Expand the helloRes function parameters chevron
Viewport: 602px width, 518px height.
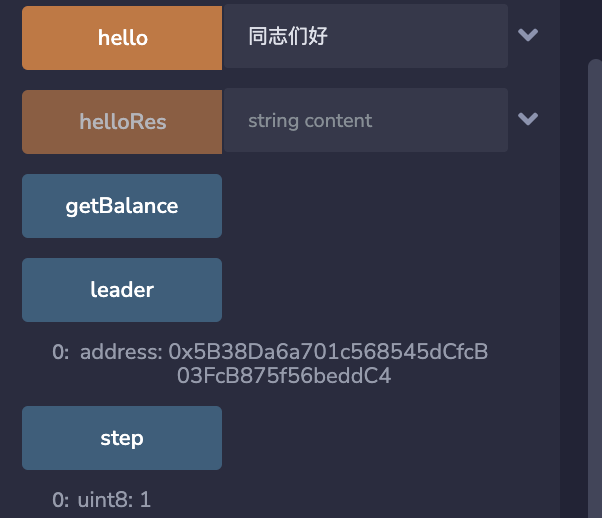point(528,119)
